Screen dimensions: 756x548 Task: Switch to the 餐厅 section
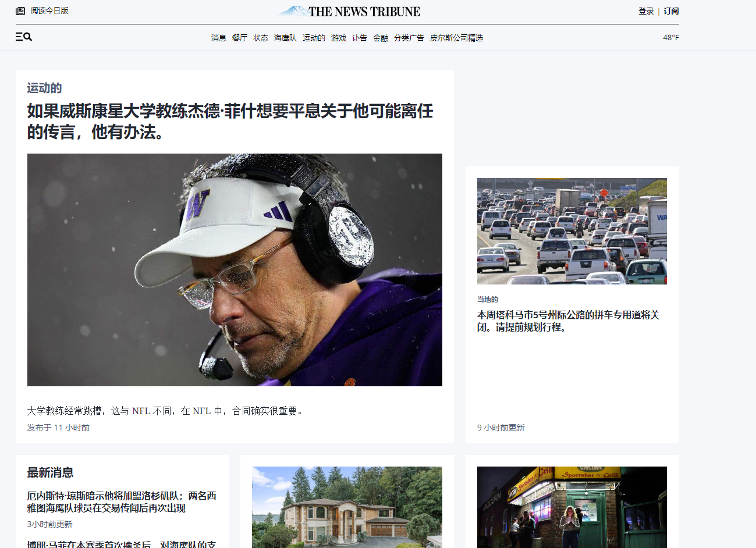click(239, 37)
